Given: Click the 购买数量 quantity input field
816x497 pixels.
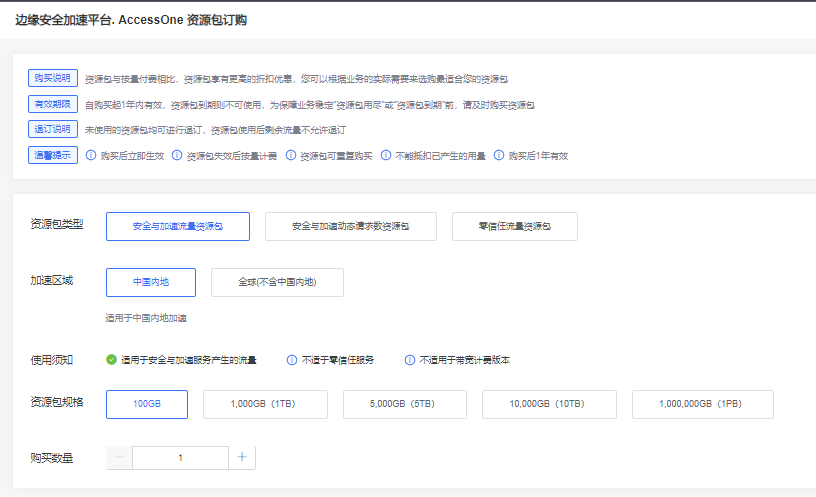Looking at the screenshot, I should point(180,457).
